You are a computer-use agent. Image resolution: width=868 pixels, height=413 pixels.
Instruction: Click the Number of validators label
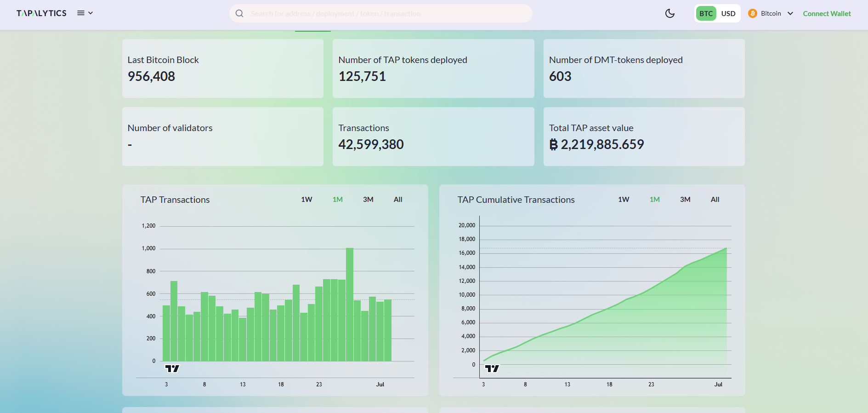170,128
